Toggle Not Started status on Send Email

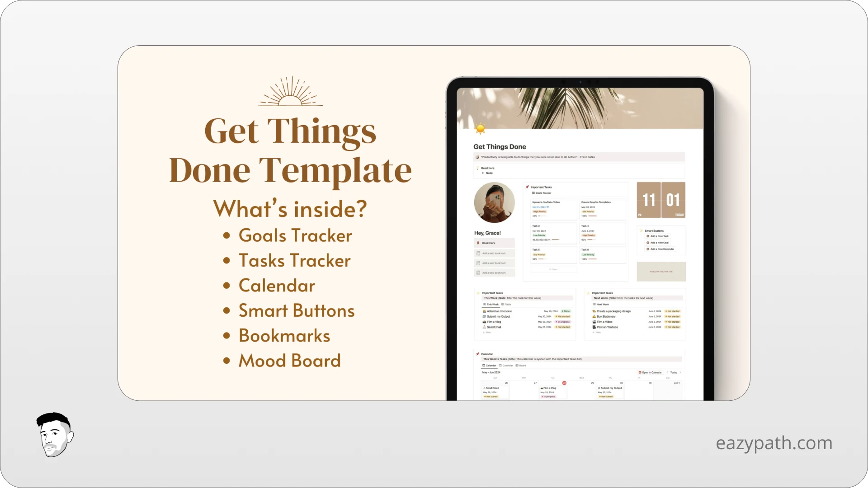pyautogui.click(x=563, y=327)
